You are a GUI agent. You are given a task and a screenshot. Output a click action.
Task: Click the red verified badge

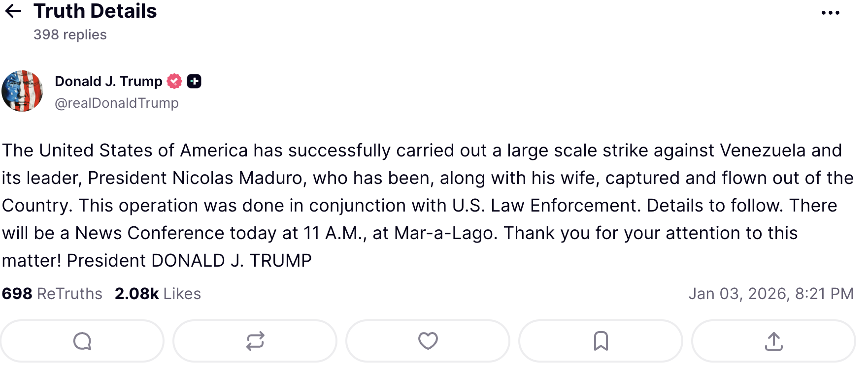tap(174, 81)
